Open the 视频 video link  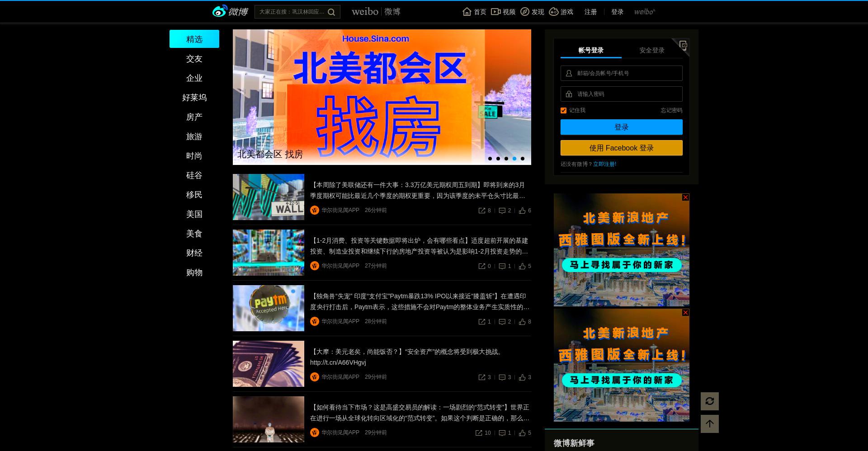click(503, 12)
